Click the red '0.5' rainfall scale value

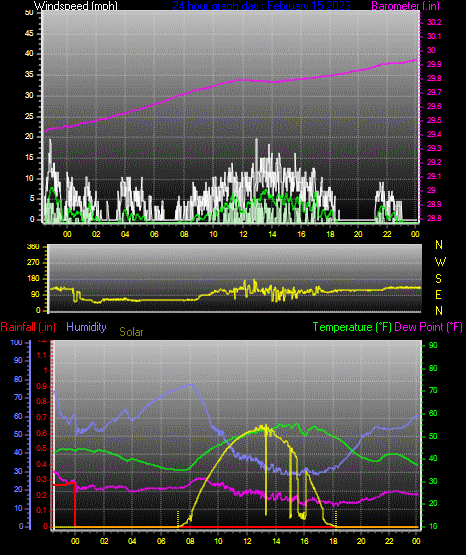click(x=42, y=448)
